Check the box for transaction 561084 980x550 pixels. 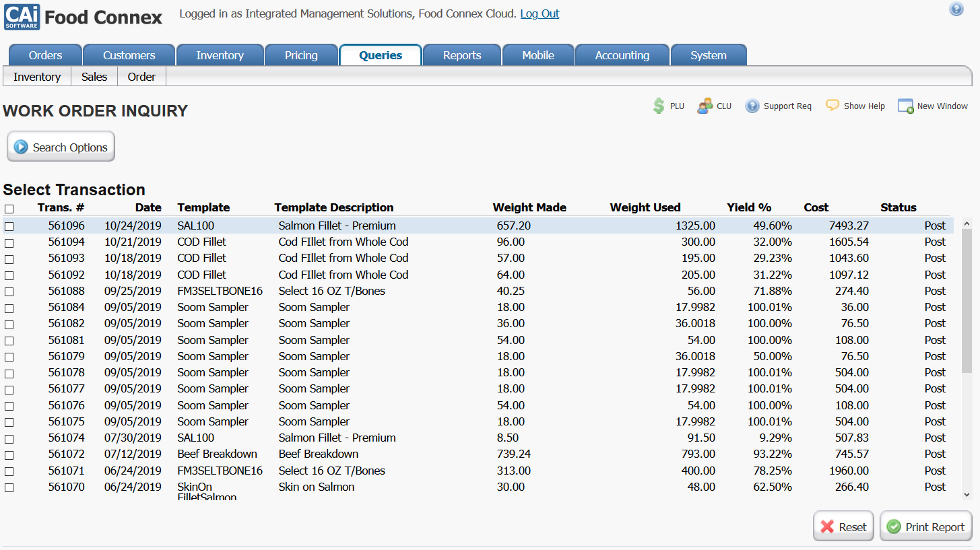coord(9,308)
